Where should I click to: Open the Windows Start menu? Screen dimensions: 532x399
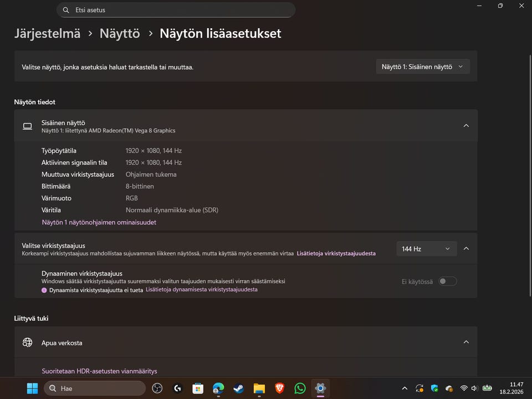coord(32,388)
